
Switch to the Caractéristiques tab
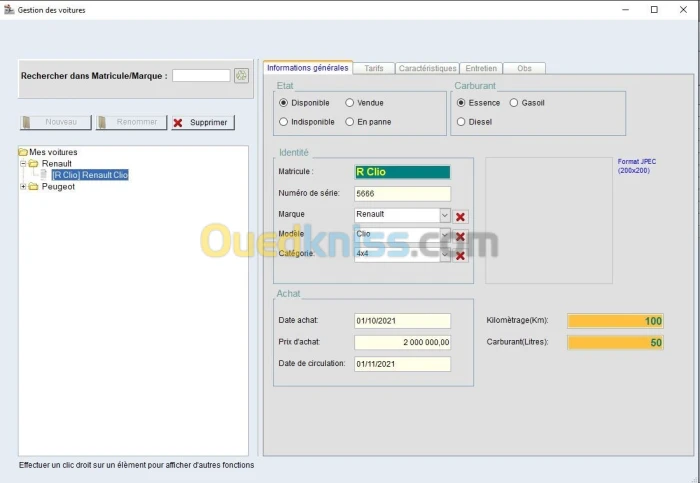point(427,68)
